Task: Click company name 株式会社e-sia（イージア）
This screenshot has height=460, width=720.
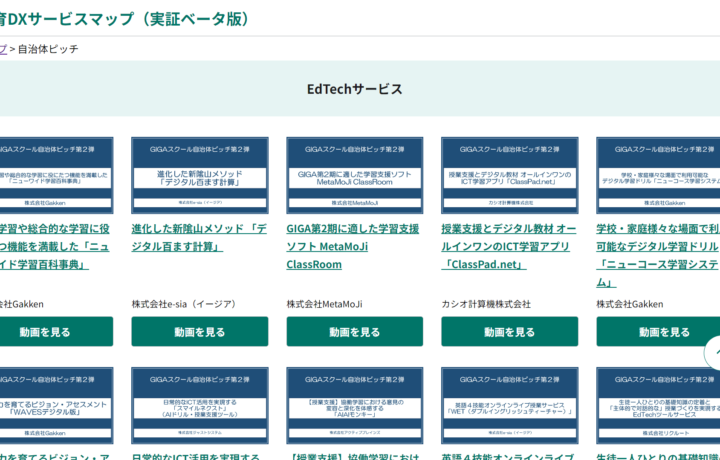Action: (x=184, y=304)
